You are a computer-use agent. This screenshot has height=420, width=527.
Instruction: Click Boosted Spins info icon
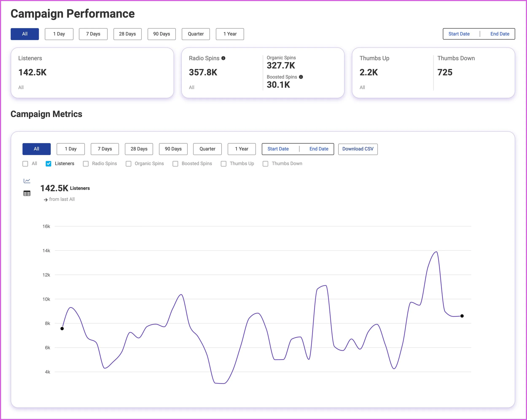(301, 77)
